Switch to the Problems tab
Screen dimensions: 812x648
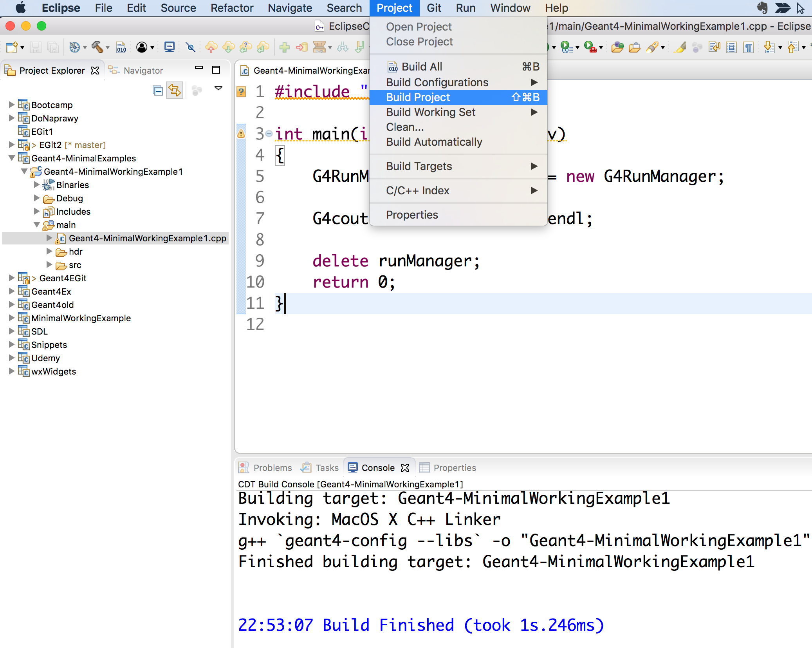(272, 467)
